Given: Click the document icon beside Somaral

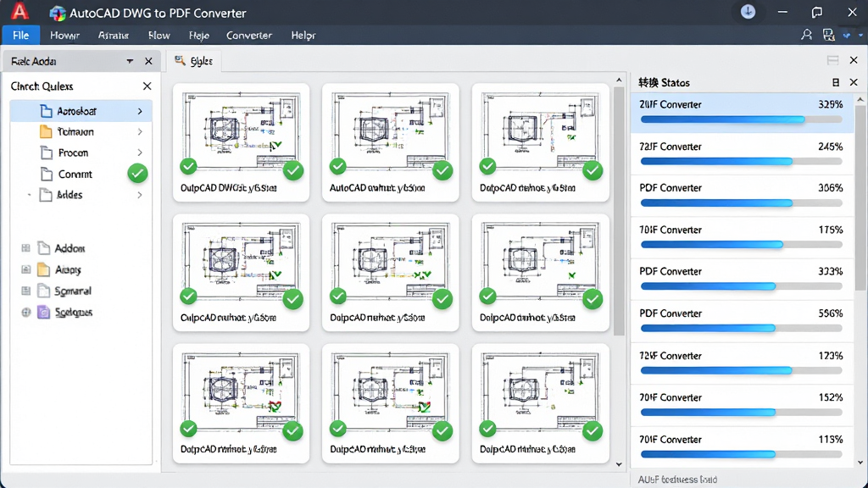Looking at the screenshot, I should click(44, 291).
